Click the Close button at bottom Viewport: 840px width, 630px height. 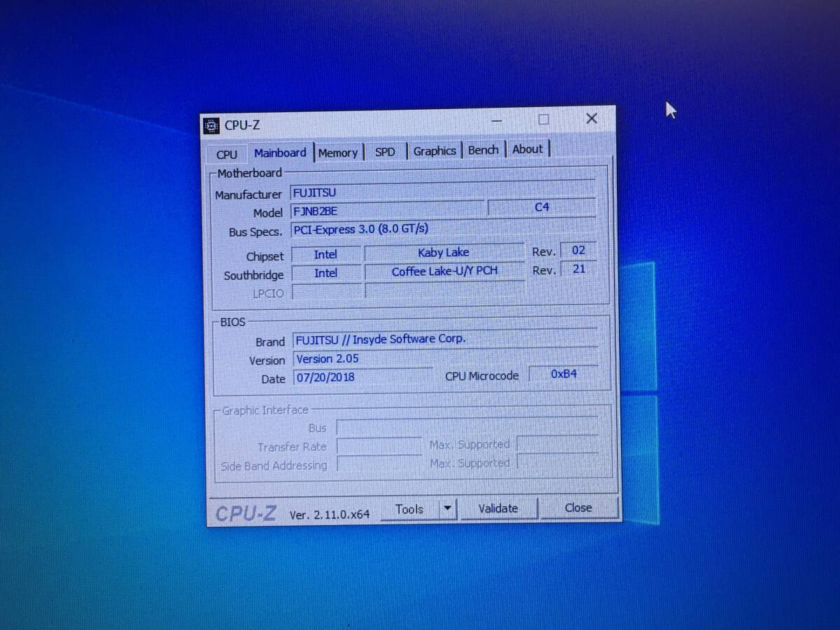tap(578, 508)
